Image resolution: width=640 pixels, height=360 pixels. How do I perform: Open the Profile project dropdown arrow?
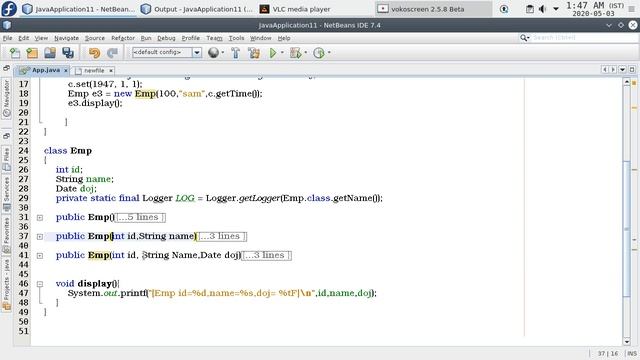[x=329, y=53]
